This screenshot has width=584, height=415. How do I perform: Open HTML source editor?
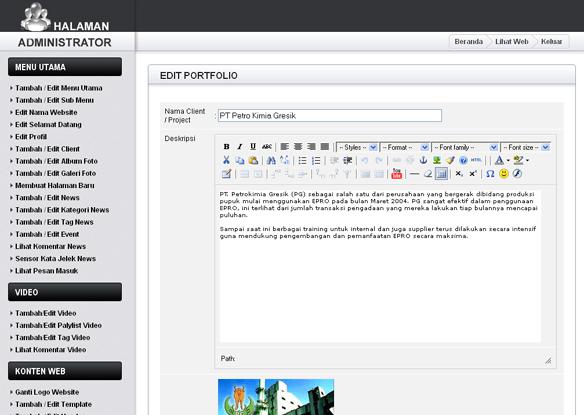(476, 160)
